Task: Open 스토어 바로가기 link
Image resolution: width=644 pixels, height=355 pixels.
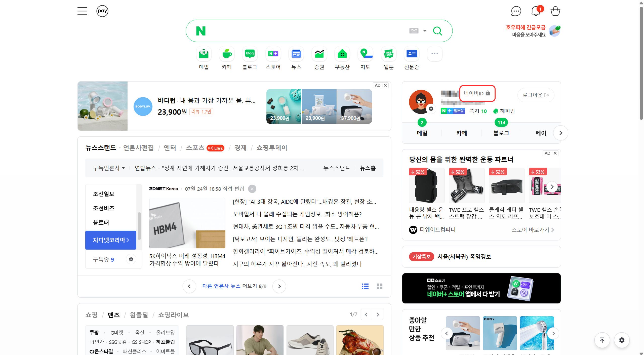Action: 533,230
